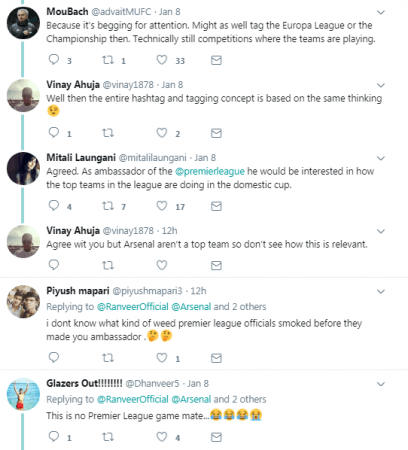Reply to Mitali Laungani's tweet

(54, 206)
